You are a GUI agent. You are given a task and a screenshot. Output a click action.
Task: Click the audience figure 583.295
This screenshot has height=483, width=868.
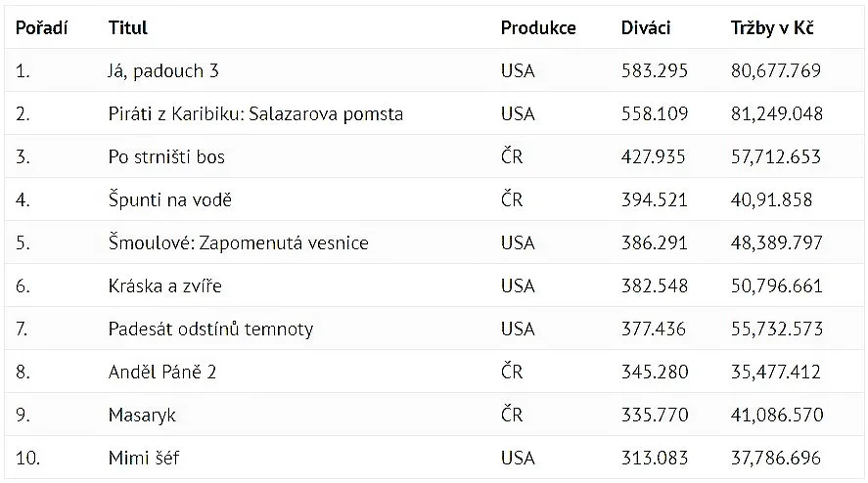click(655, 70)
